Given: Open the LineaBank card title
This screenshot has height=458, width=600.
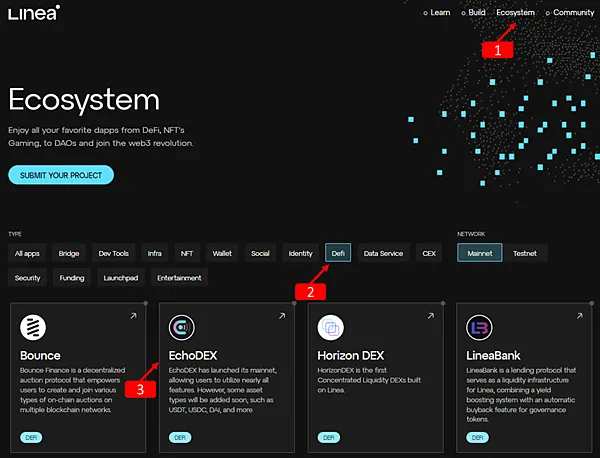Looking at the screenshot, I should (x=493, y=355).
